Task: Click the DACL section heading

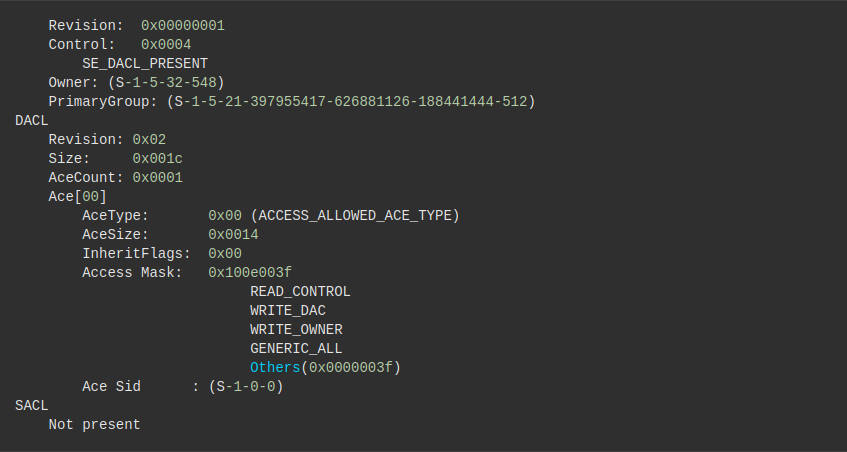Action: [32, 120]
